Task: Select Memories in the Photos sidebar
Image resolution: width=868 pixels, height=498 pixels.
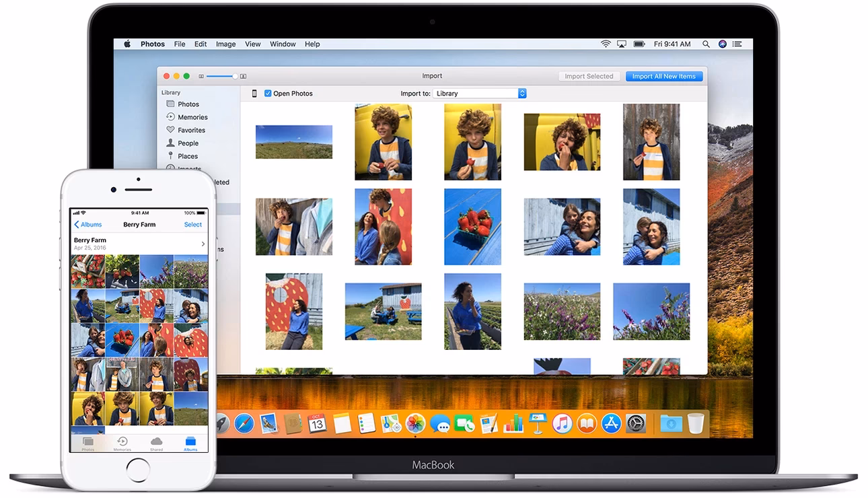Action: 190,116
